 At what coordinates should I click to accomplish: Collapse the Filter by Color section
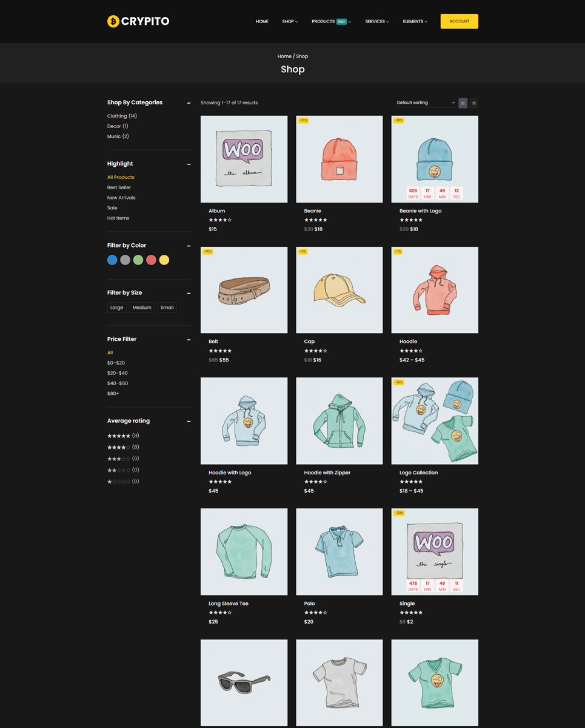click(189, 246)
